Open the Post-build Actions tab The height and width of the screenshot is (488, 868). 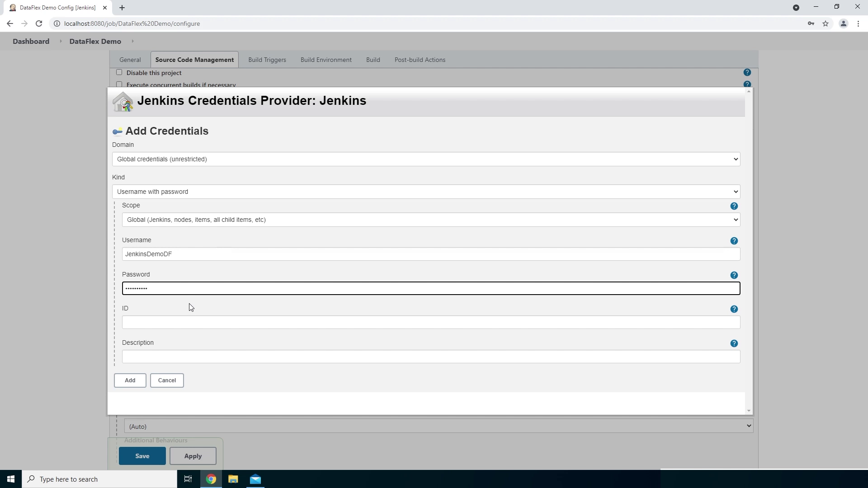tap(420, 60)
